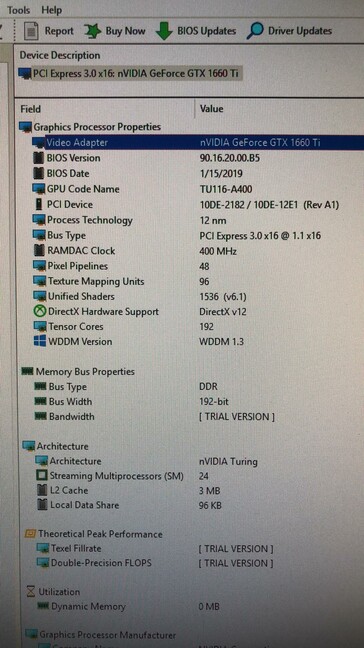Select the DDR bus type value
Viewport: 364px width, 648px height.
(209, 387)
